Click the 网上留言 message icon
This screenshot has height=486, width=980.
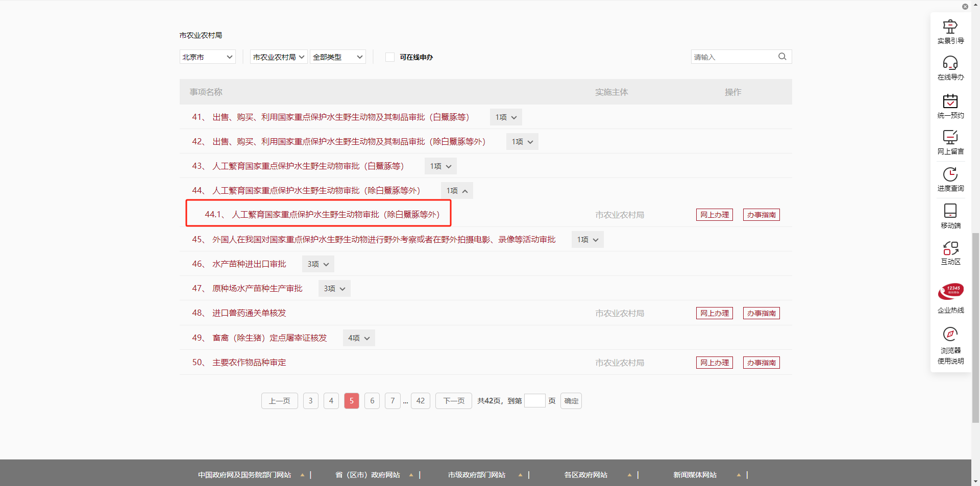pos(950,137)
